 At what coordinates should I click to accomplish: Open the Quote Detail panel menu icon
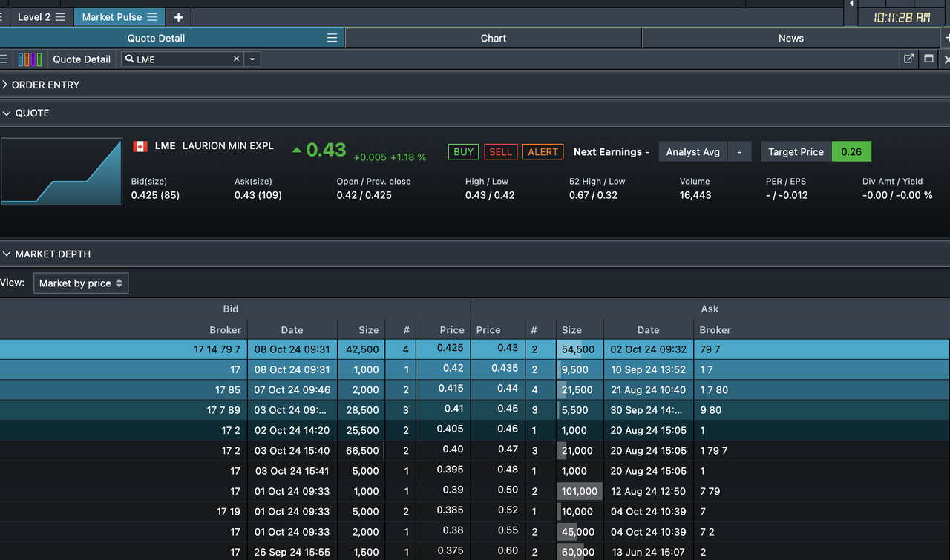332,38
